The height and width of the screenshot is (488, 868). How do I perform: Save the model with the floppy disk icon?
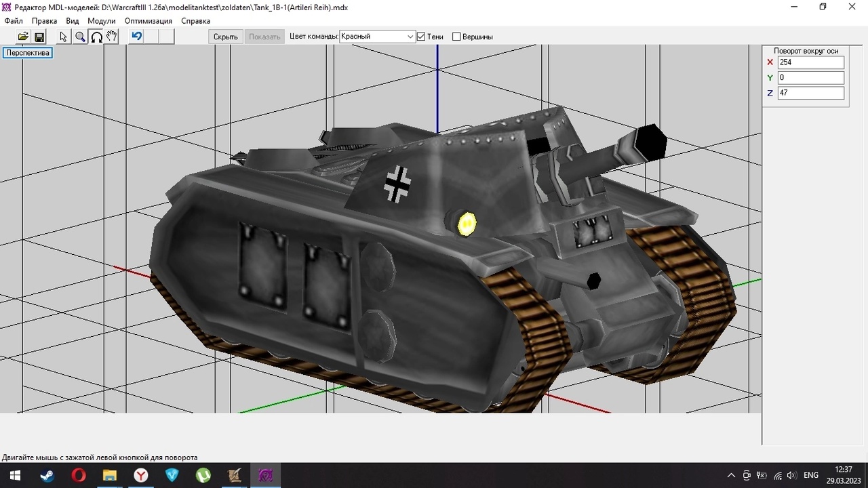click(x=39, y=37)
